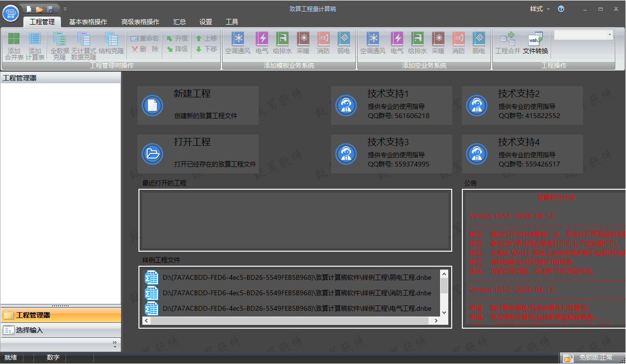Viewport: 626px width, 364px height.
Task: Click the New file icon in quick access toolbar
Action: point(29,9)
